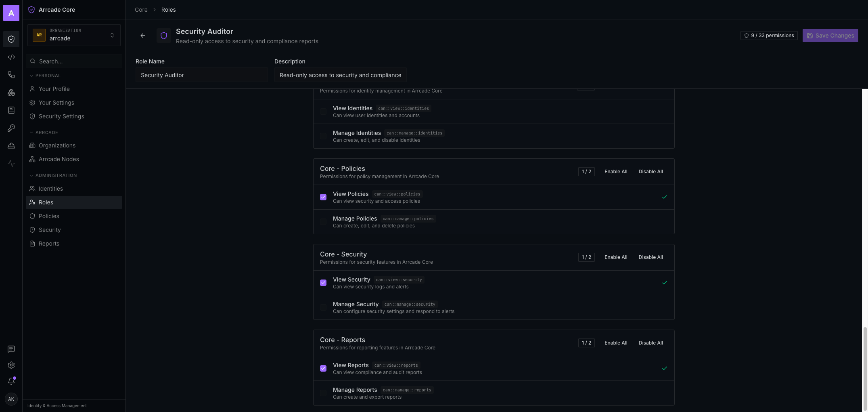This screenshot has height=412, width=868.
Task: Enable All for Core - Policies
Action: (x=616, y=172)
